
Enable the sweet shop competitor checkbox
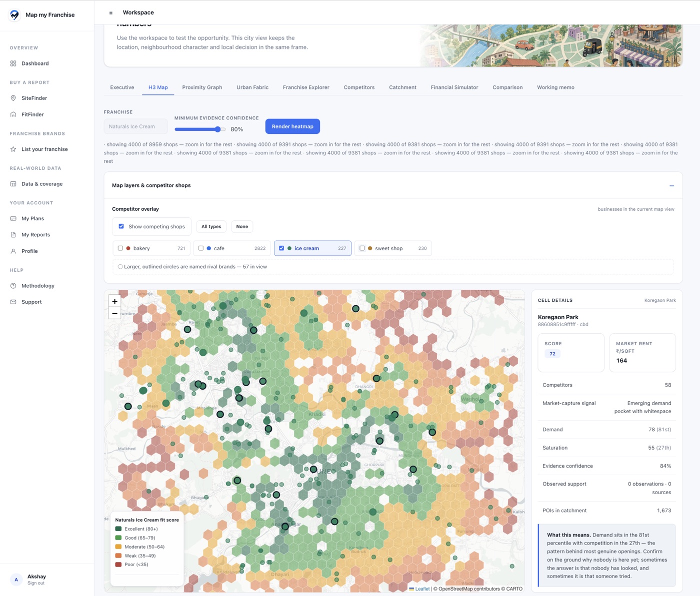tap(362, 248)
